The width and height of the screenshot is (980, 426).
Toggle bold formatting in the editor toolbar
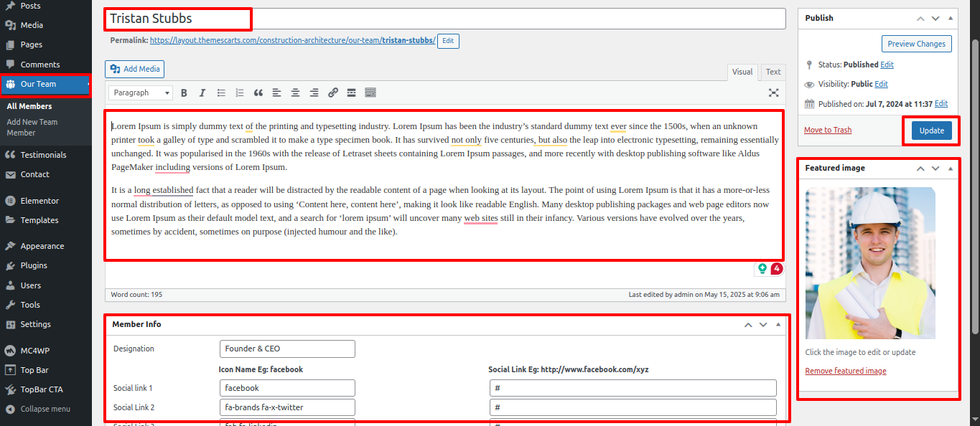pyautogui.click(x=184, y=93)
